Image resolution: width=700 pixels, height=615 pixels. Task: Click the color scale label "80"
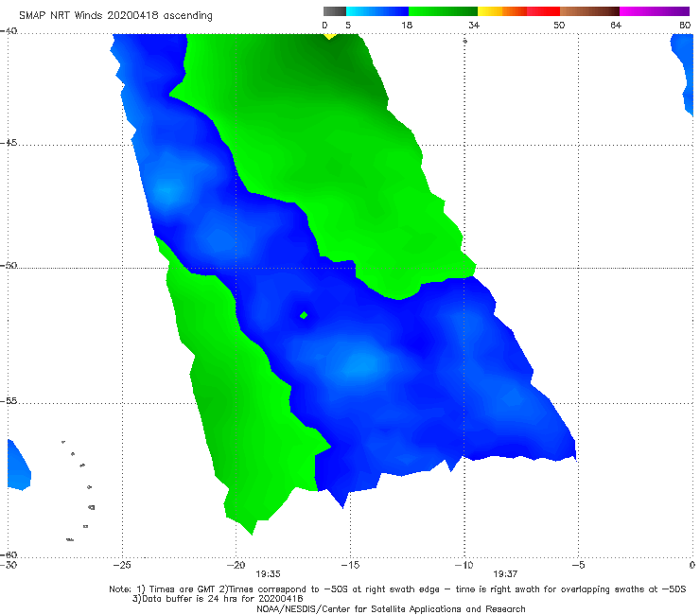point(685,25)
